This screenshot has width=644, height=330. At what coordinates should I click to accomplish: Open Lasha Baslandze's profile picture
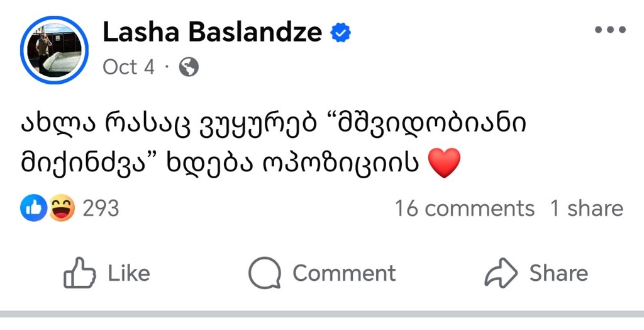coord(54,50)
